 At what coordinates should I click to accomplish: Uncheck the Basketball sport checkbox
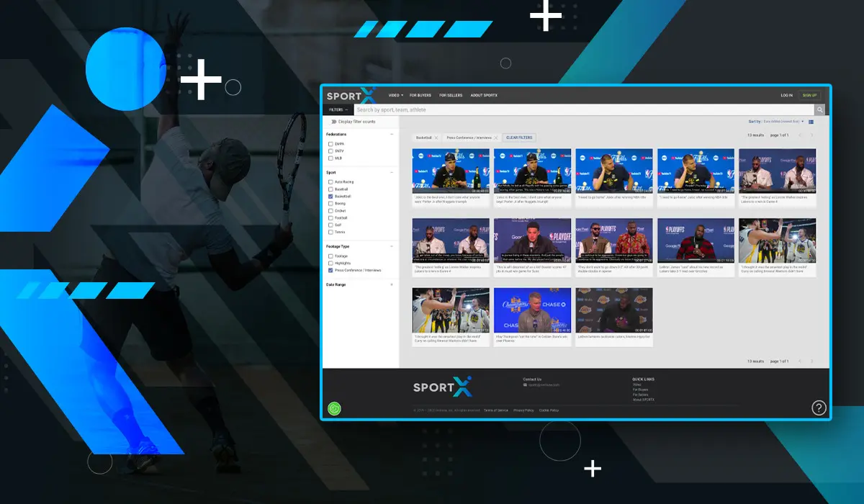click(330, 196)
